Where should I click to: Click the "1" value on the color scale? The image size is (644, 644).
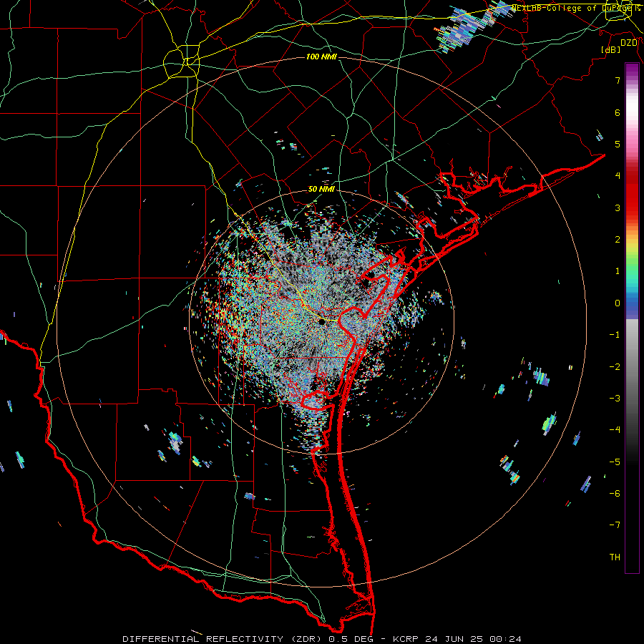[x=618, y=271]
